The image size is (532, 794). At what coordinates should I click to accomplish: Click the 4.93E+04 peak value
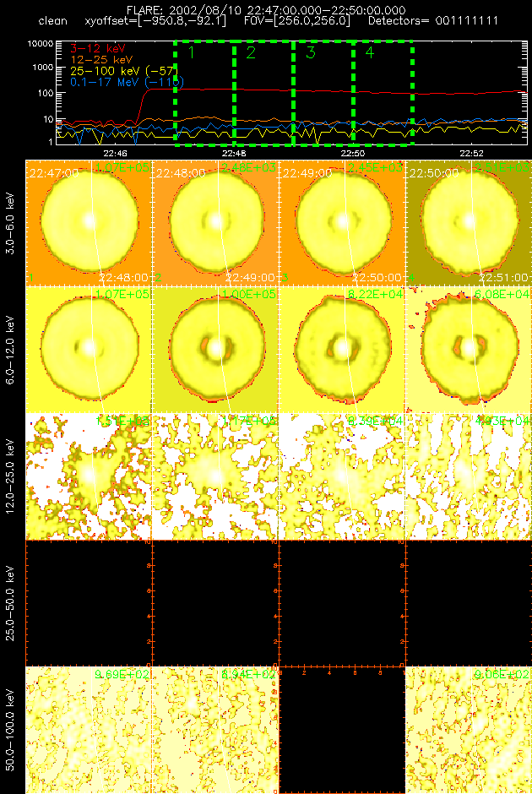502,421
